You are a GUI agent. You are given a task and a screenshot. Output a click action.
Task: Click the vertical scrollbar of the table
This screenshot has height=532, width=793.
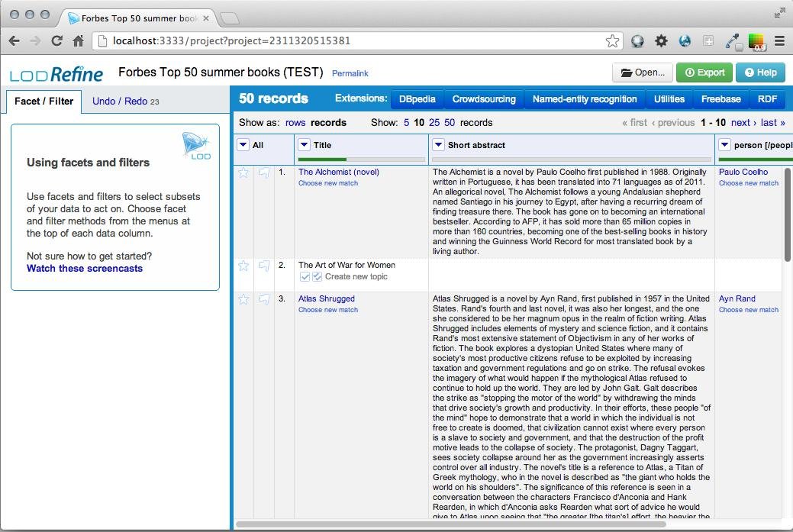(x=788, y=214)
